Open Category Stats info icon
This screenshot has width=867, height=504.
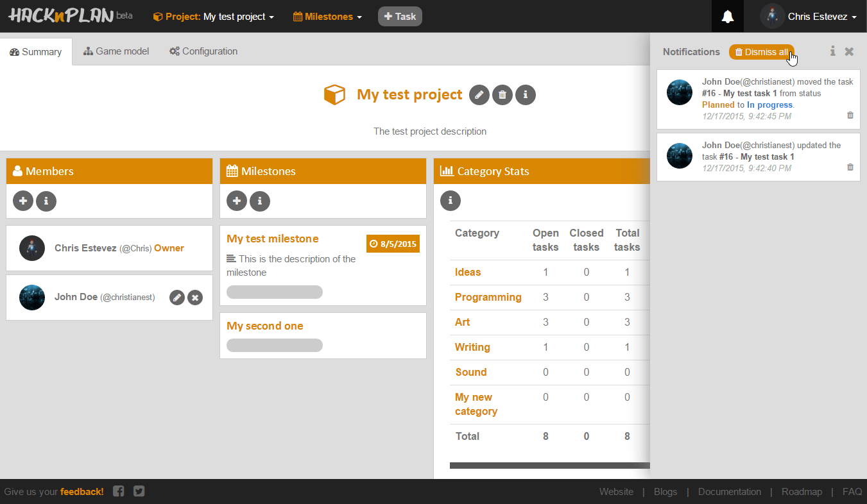click(x=450, y=201)
